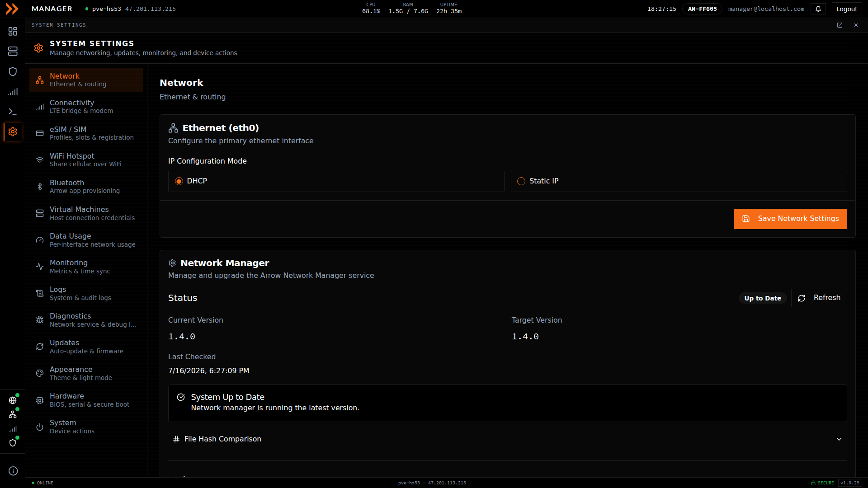Click the System power icon
The height and width of the screenshot is (488, 868).
click(40, 427)
